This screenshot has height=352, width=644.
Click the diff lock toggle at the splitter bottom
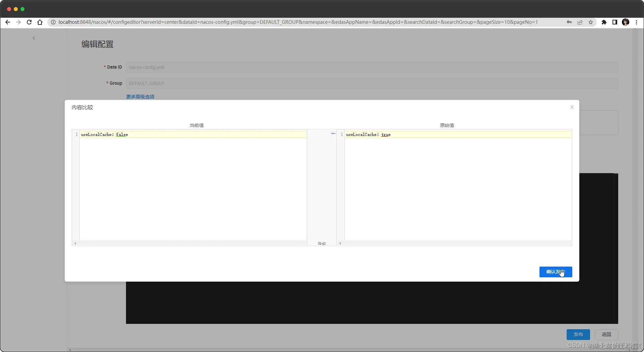[x=322, y=243]
